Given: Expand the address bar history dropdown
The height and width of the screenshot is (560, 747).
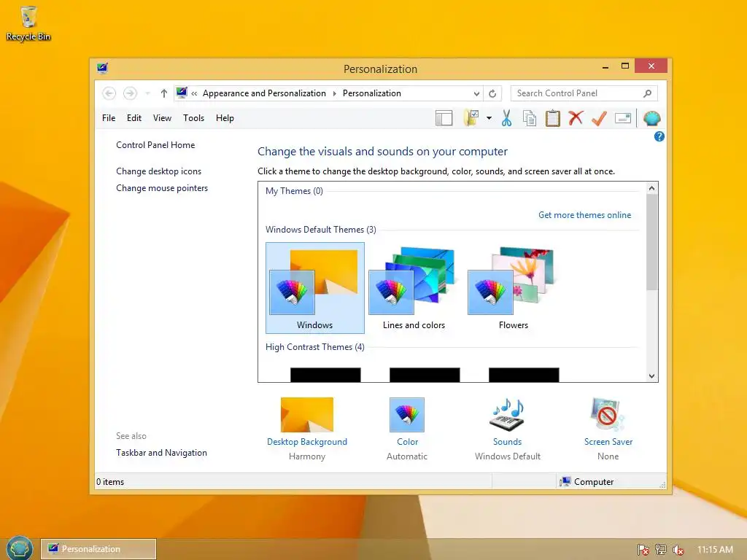Looking at the screenshot, I should (x=476, y=94).
